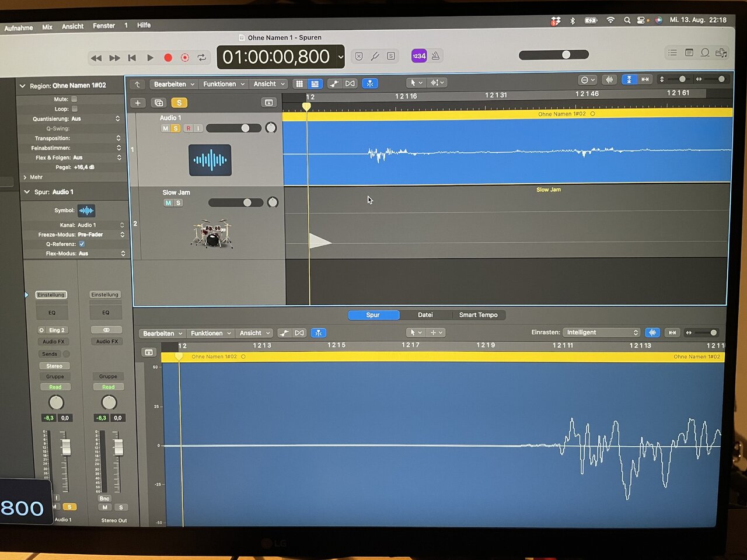747x560 pixels.
Task: Check the Loop checkbox in the region inspector
Action: pos(74,109)
